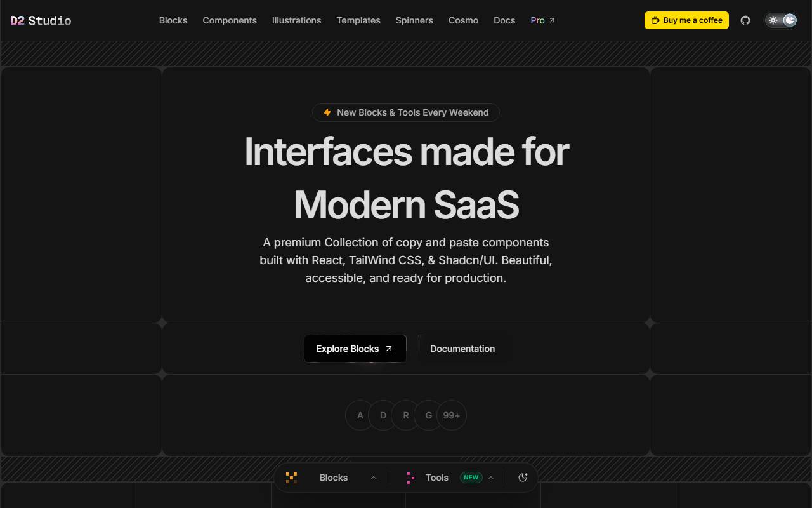
Task: Select Illustrations in the top navigation
Action: pos(296,20)
